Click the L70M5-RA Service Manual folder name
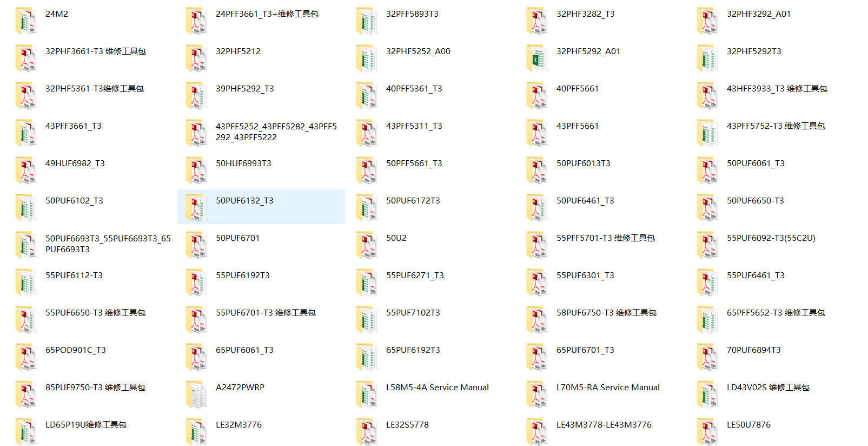Viewport: 868px width, 446px height. (x=608, y=388)
